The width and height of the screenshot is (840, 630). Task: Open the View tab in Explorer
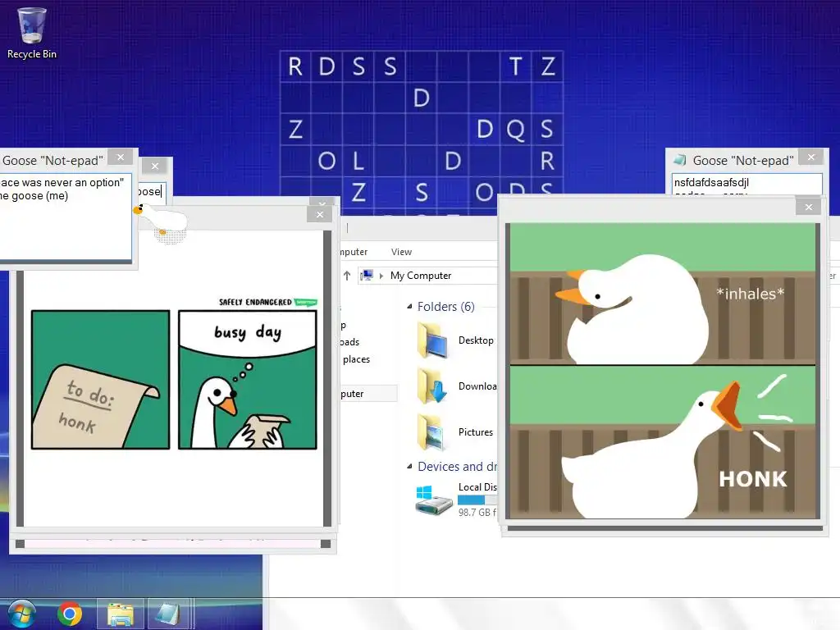coord(401,252)
